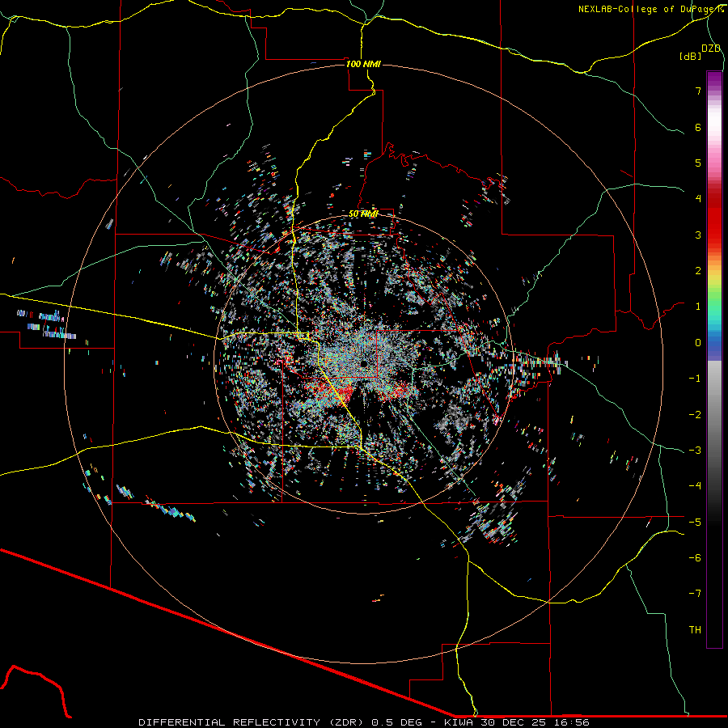The image size is (728, 728).
Task: Click the -5 value on the color scale
Action: (695, 523)
